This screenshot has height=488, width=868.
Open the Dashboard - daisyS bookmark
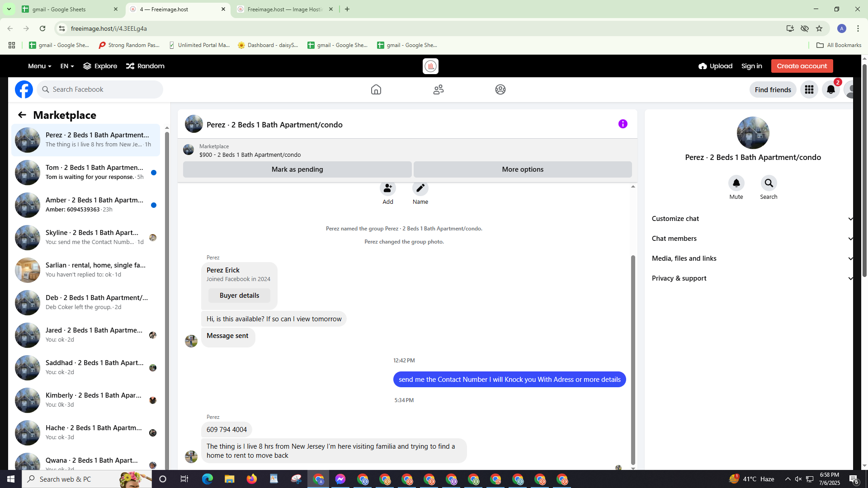click(x=268, y=45)
